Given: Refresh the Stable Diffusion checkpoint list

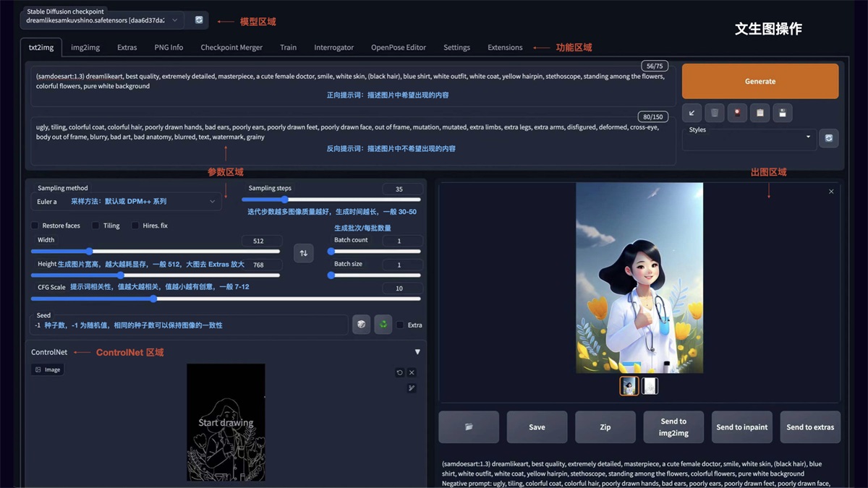Looking at the screenshot, I should [197, 20].
